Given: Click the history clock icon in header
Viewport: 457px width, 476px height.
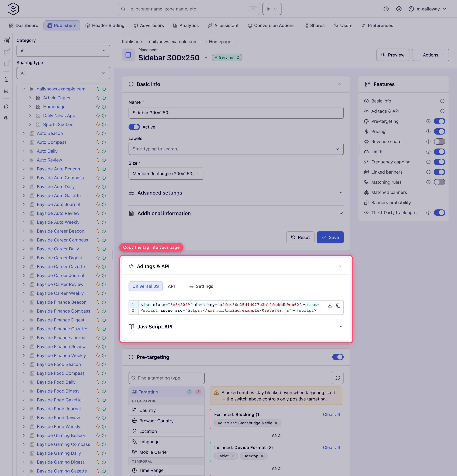Looking at the screenshot, I should pos(386,9).
